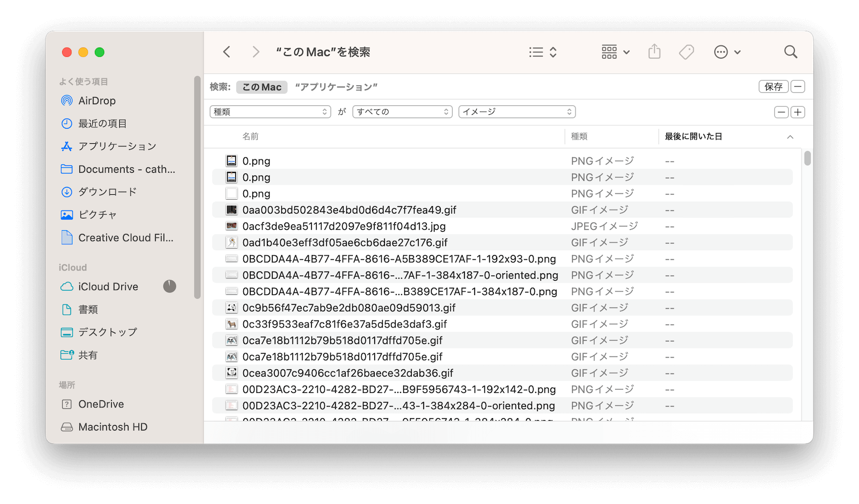Image resolution: width=859 pixels, height=504 pixels.
Task: Open Creative Cloud Fil... in sidebar
Action: [x=118, y=237]
